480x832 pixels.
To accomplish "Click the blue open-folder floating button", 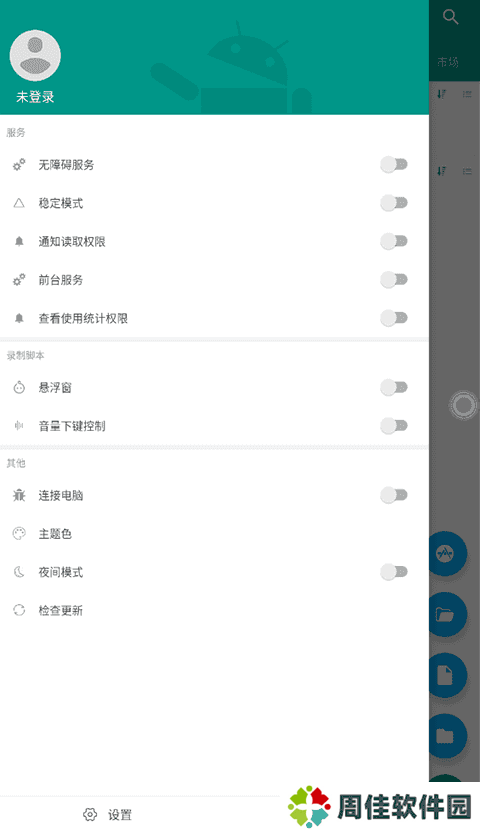I will click(x=448, y=614).
